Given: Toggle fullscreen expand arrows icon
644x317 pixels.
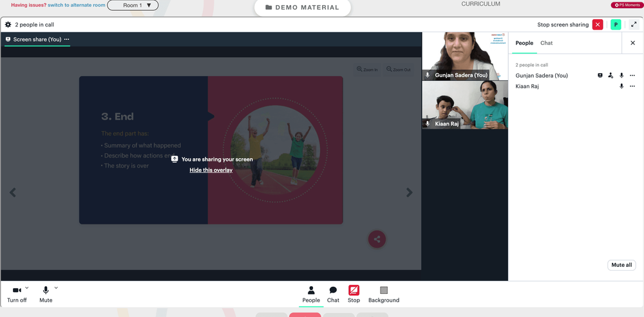Looking at the screenshot, I should point(634,24).
